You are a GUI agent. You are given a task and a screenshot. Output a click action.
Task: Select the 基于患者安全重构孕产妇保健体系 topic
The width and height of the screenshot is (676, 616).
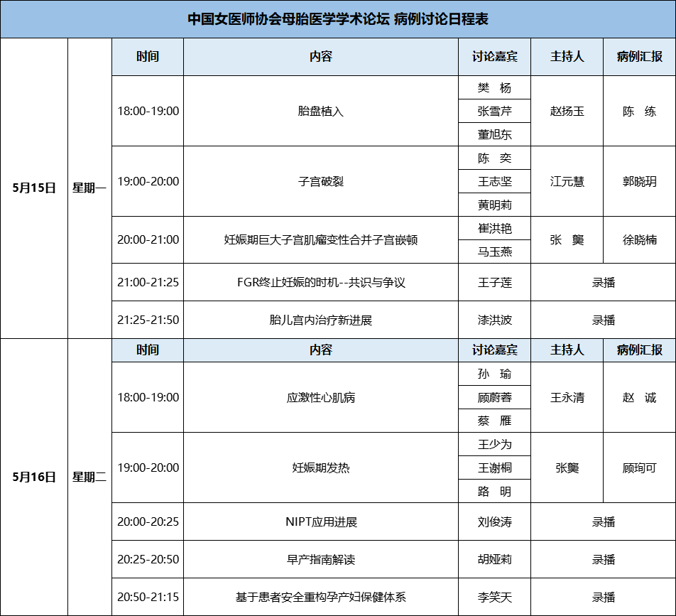click(x=321, y=597)
